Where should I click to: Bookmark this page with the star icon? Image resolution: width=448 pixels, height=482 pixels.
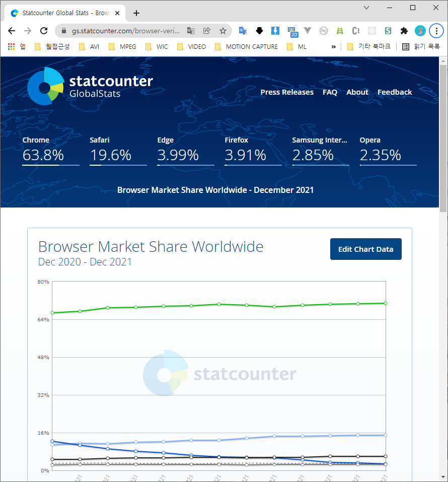tap(223, 31)
